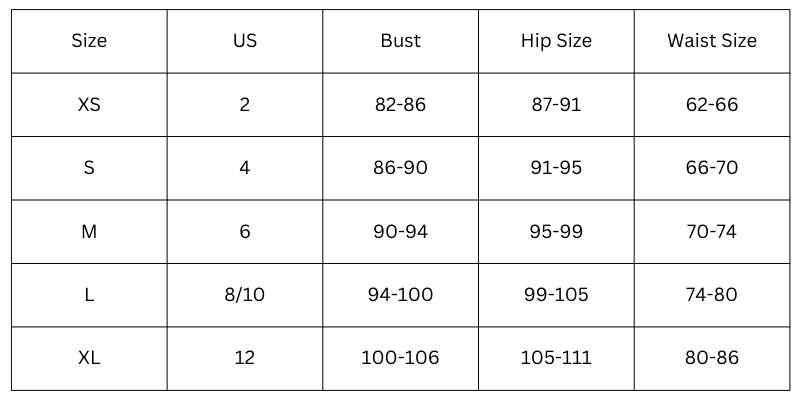Select the M size row label
The image size is (800, 400).
point(89,231)
